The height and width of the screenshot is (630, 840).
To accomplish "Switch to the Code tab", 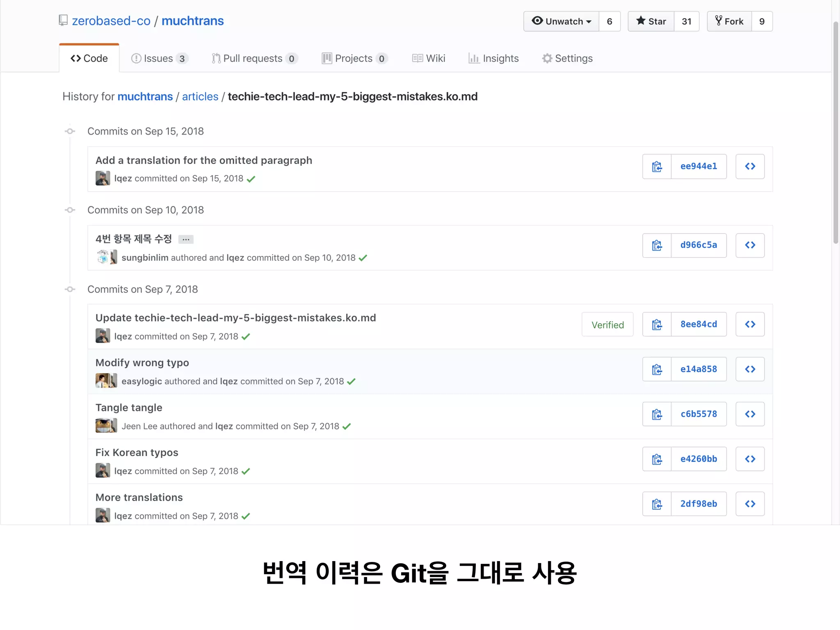I will click(x=89, y=58).
